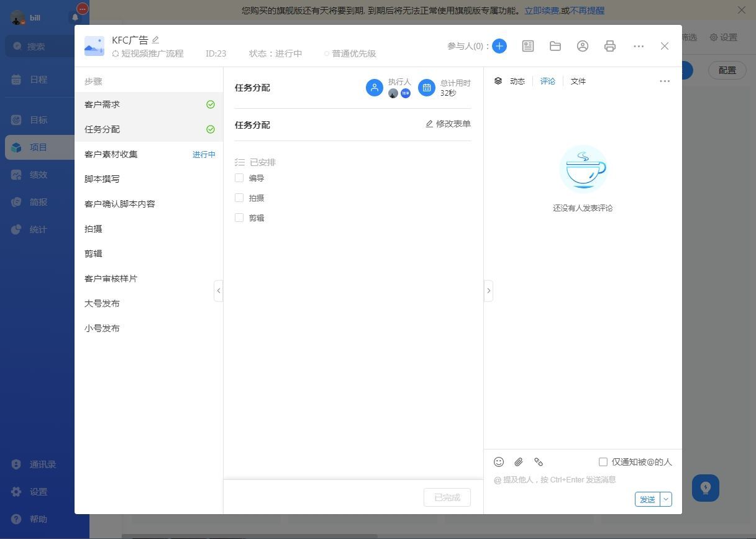Image resolution: width=756 pixels, height=539 pixels.
Task: Select the 客户素材收集 step
Action: point(149,154)
